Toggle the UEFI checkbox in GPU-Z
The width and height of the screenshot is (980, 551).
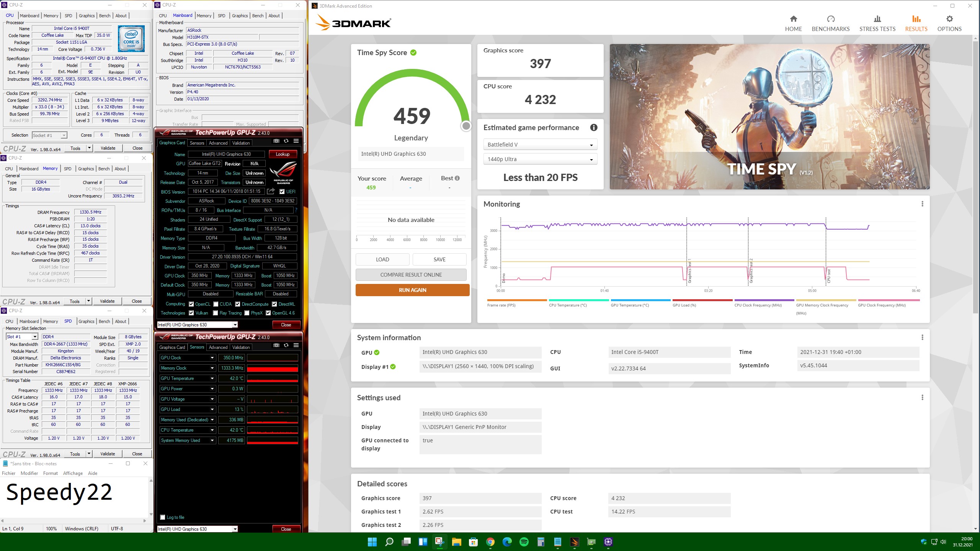tap(282, 192)
